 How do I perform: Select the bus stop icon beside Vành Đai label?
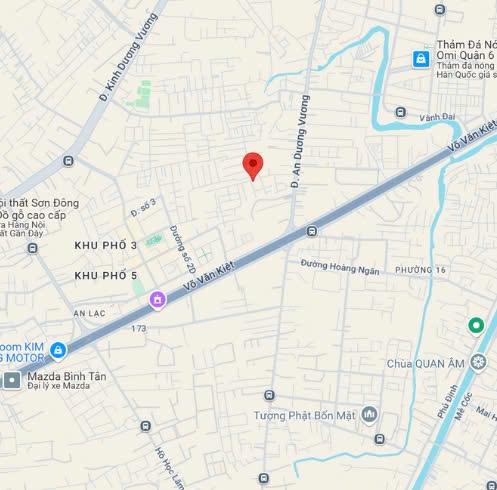click(401, 112)
